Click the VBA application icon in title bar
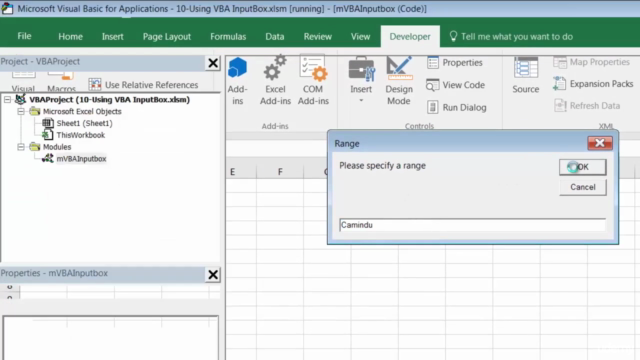Viewport: 640px width, 360px height. pyautogui.click(x=7, y=8)
